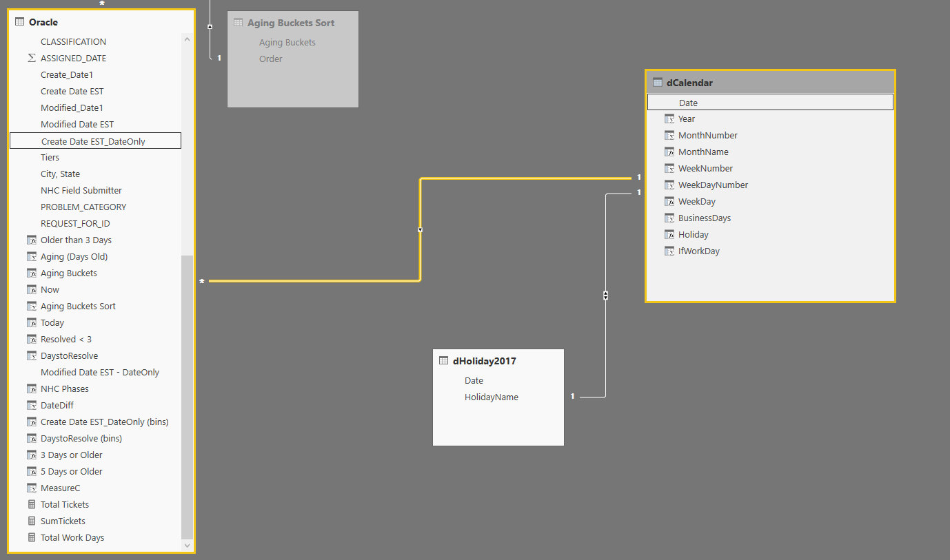Select the PROBLEM_CATEGORY field
Screen dimensions: 950x560
point(83,207)
